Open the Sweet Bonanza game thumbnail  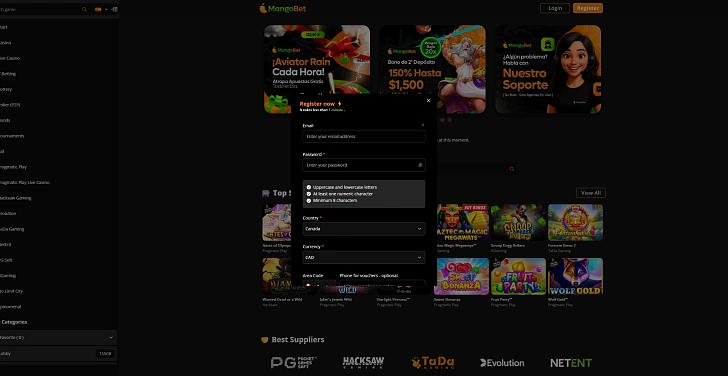[462, 277]
